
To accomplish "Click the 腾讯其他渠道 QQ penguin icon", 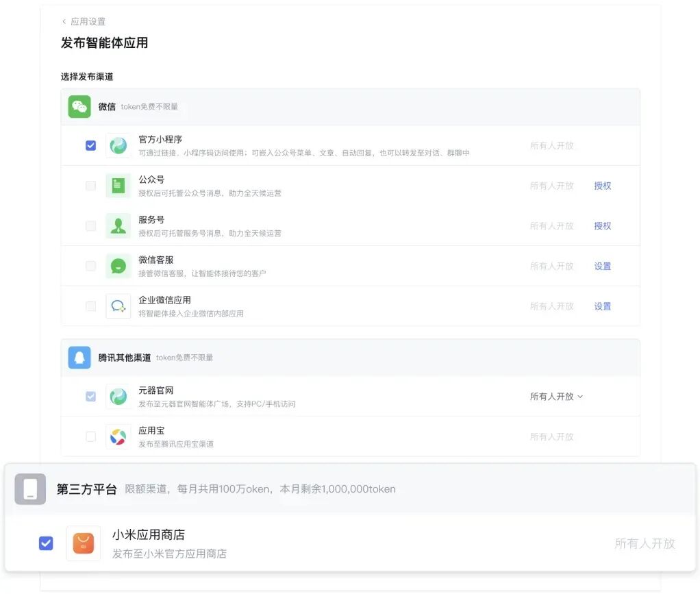I will 79,357.
